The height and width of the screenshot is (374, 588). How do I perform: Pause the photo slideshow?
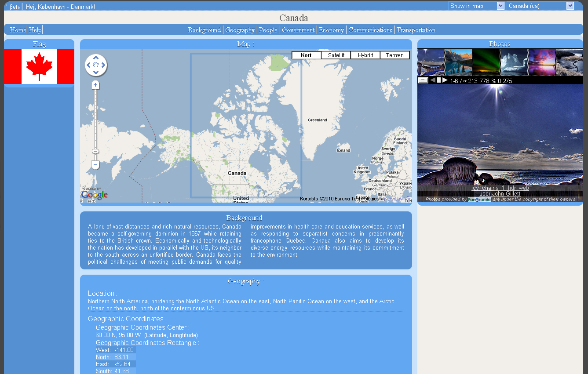pos(438,80)
